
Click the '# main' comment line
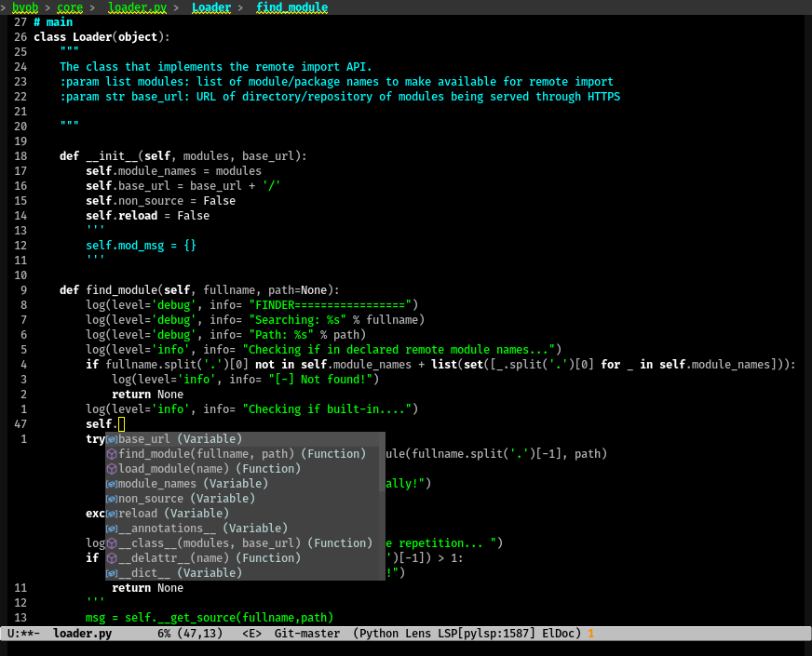[53, 22]
